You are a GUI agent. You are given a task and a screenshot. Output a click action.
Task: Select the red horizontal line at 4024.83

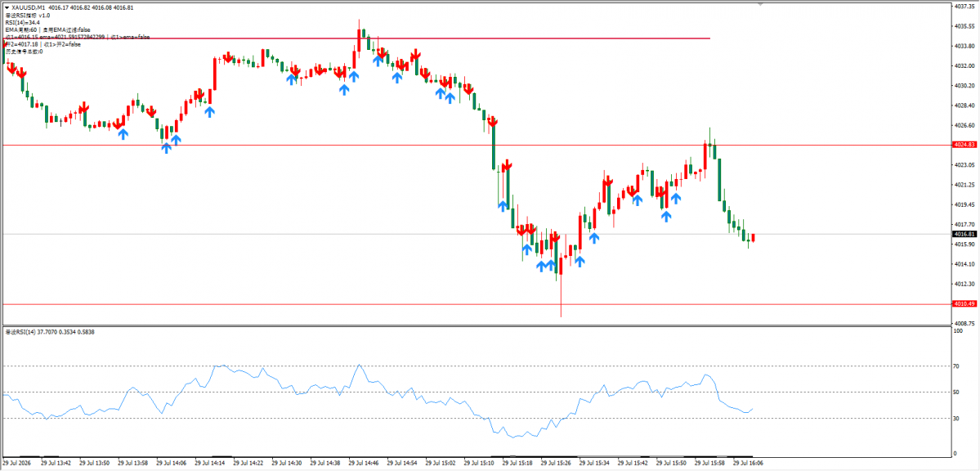477,145
